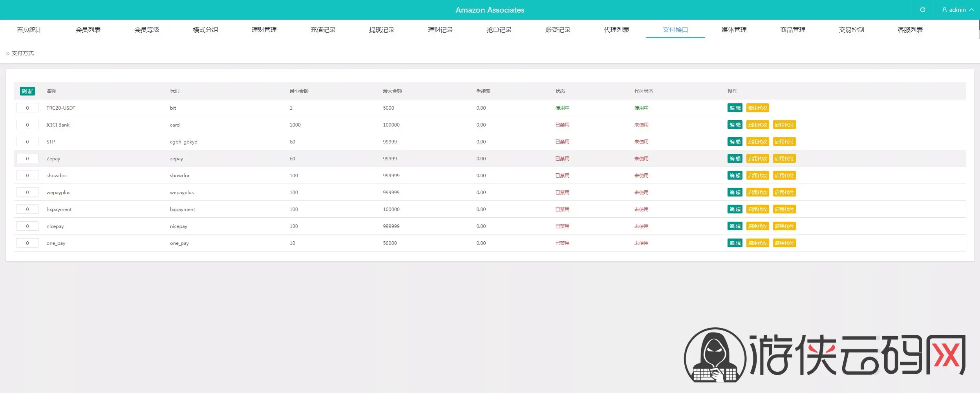Click 启用代付 for ICICI Bank
The image size is (980, 393).
(x=784, y=125)
